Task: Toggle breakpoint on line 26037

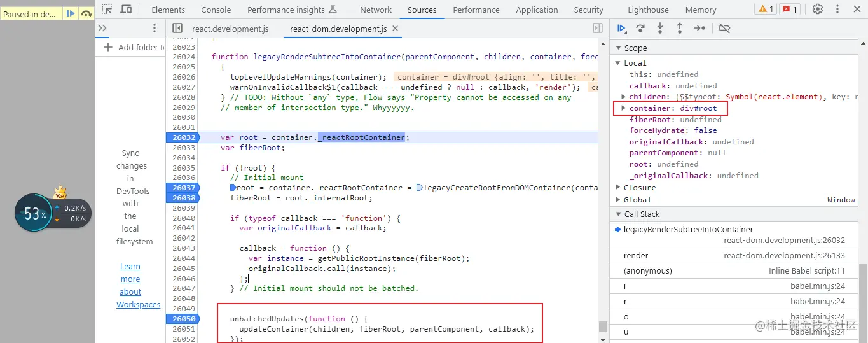Action: tap(183, 188)
